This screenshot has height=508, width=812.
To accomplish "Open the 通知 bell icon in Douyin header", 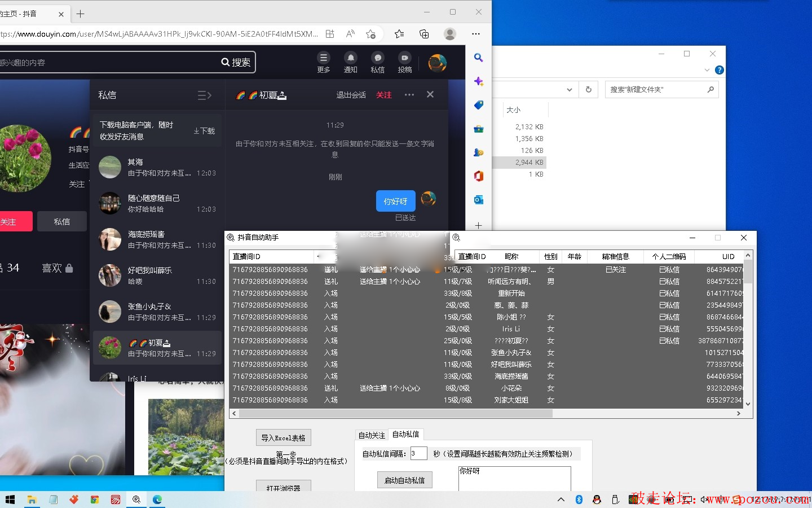I will [x=351, y=62].
